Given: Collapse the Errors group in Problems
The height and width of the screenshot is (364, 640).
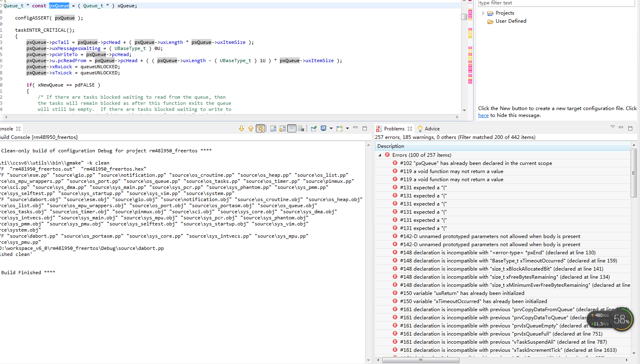Looking at the screenshot, I should 380,155.
